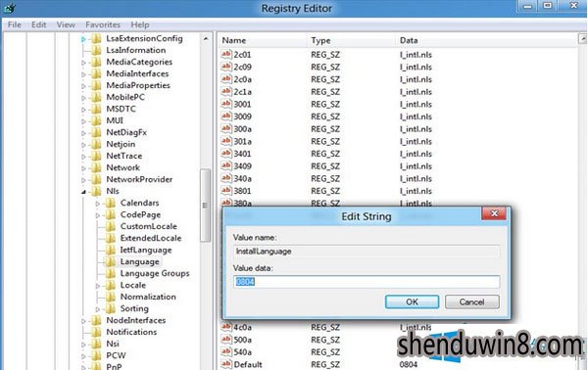Select the IetfLanguage folder icon
Image resolution: width=588 pixels, height=370 pixels.
pos(110,250)
